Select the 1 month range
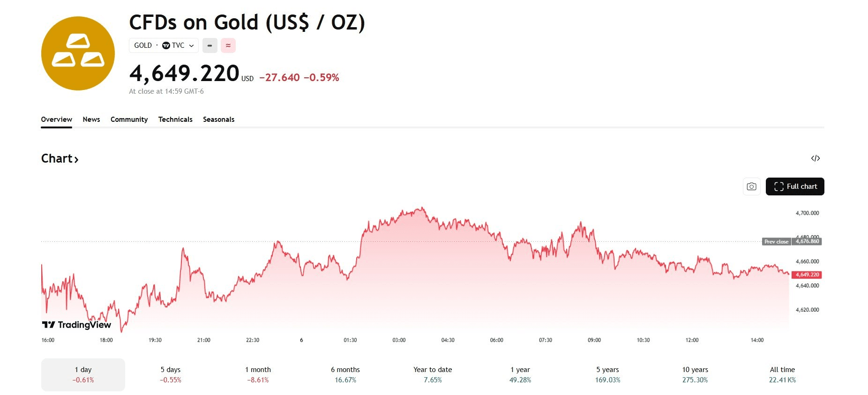This screenshot has width=868, height=395. [x=258, y=374]
